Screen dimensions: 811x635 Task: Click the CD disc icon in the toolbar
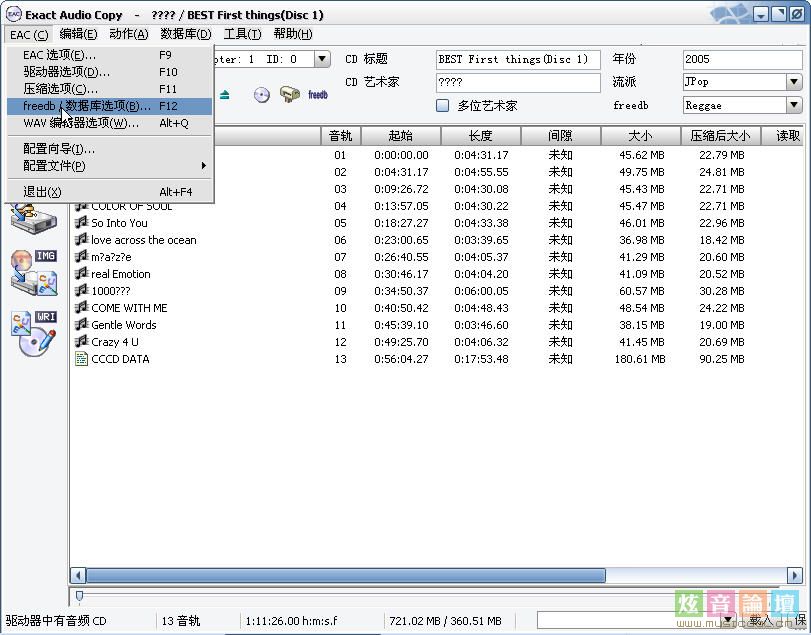point(262,95)
